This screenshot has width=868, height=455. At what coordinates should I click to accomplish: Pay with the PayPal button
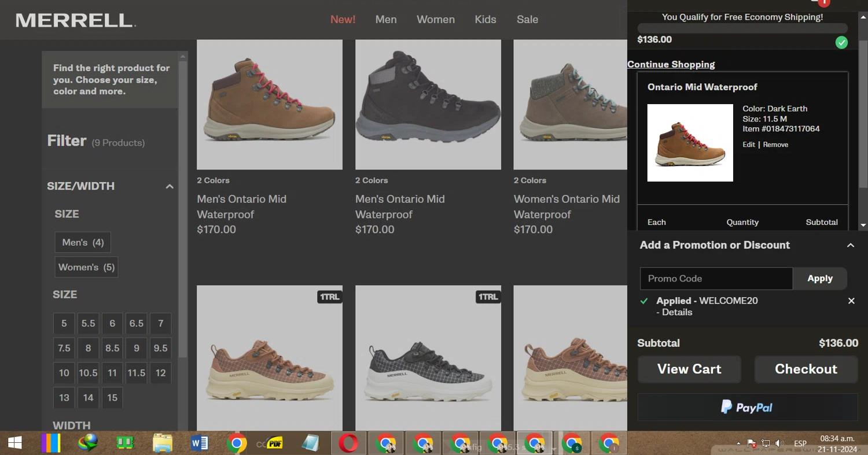coord(747,407)
